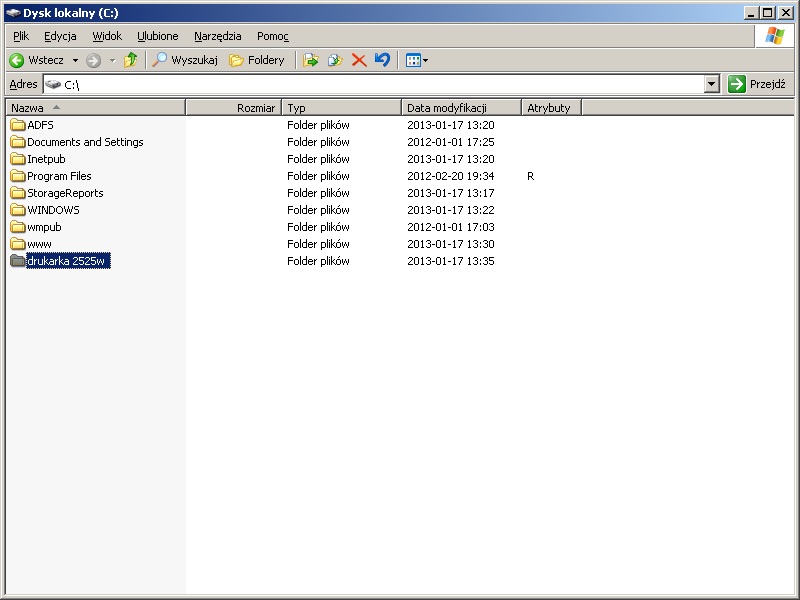Click the Copy To folder icon

[x=335, y=60]
